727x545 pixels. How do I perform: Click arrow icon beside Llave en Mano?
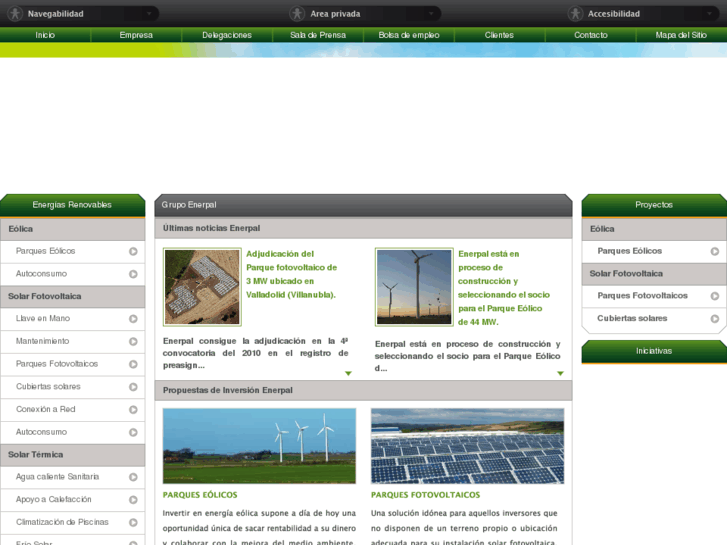tap(133, 319)
